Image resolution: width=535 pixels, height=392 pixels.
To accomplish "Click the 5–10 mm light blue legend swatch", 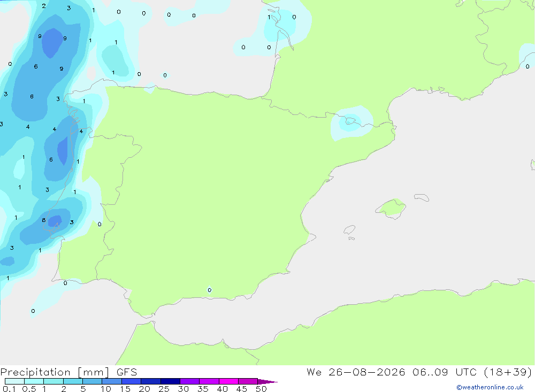I will [x=93, y=381].
